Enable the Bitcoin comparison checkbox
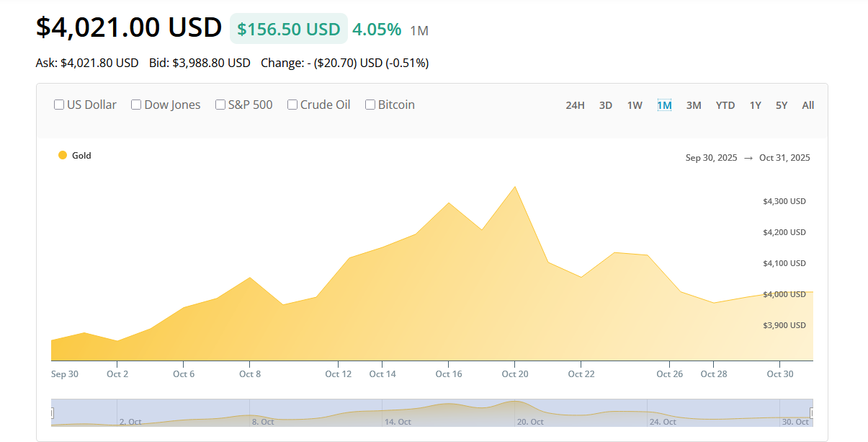This screenshot has height=442, width=868. 370,105
